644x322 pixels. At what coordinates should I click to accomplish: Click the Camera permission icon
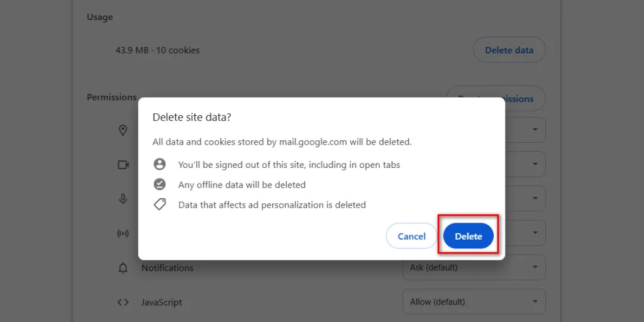(123, 165)
